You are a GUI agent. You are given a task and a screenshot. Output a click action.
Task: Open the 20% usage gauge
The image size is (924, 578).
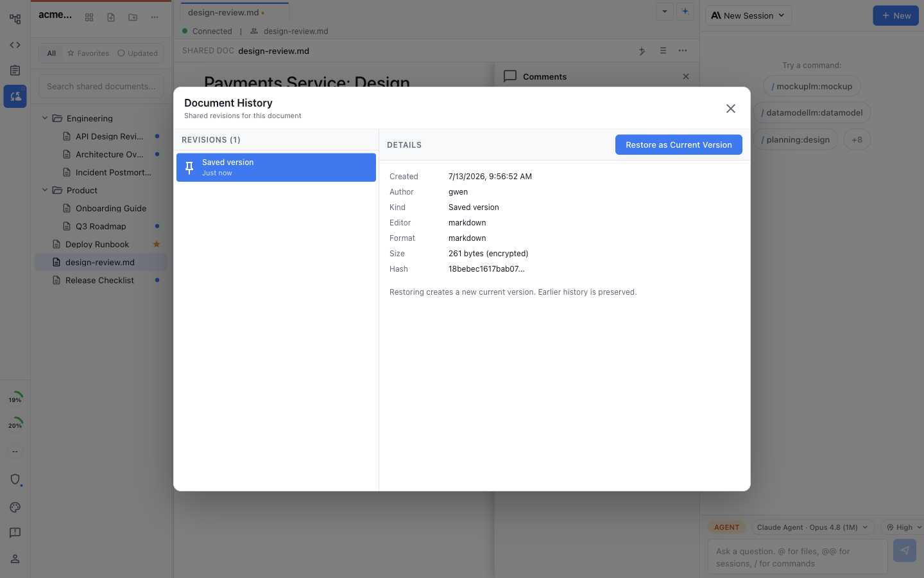(15, 424)
